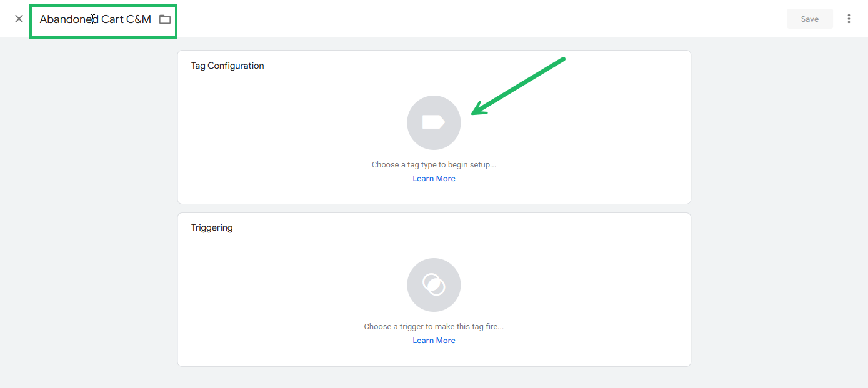This screenshot has height=388, width=868.
Task: Click the folder icon beside the tag name
Action: pyautogui.click(x=165, y=19)
